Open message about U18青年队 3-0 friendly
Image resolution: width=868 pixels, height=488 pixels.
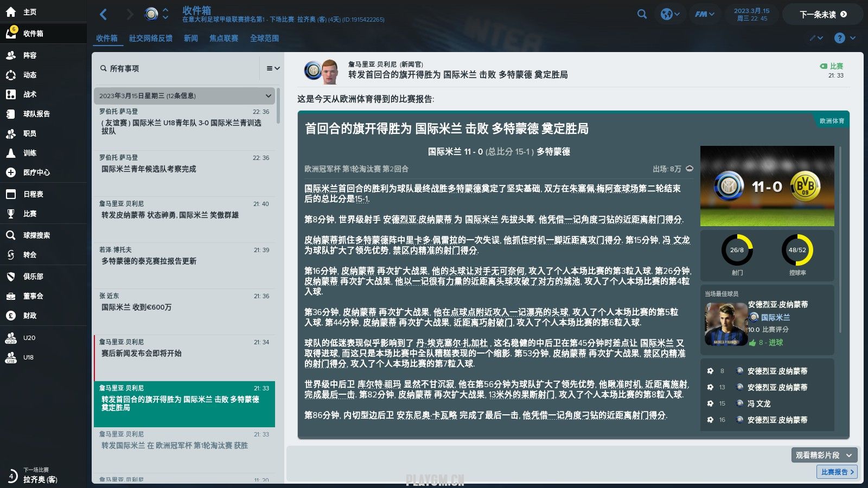coord(184,127)
